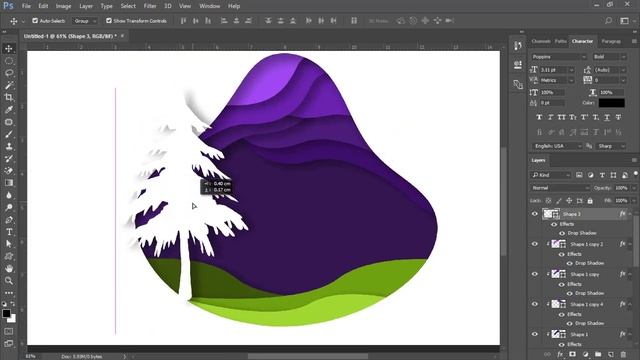640x360 pixels.
Task: Open the Kind layer filter dropdown
Action: (551, 175)
